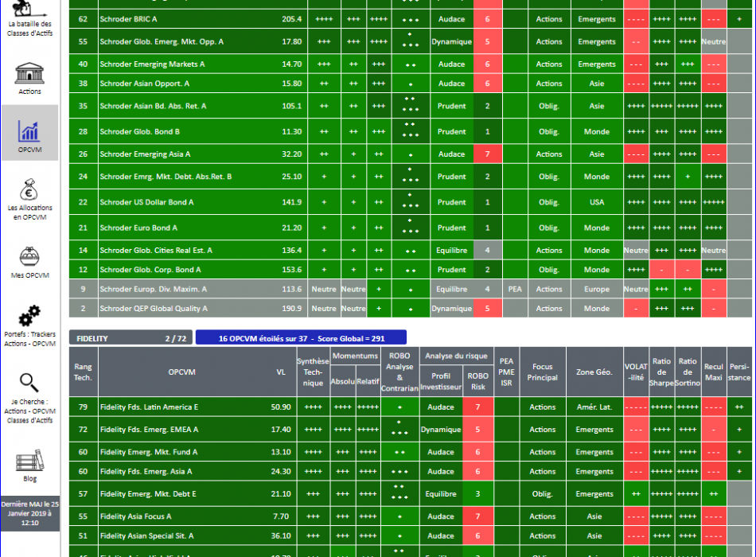Open Les Allocations en OPCVM money bag icon
The height and width of the screenshot is (557, 756).
point(29,189)
